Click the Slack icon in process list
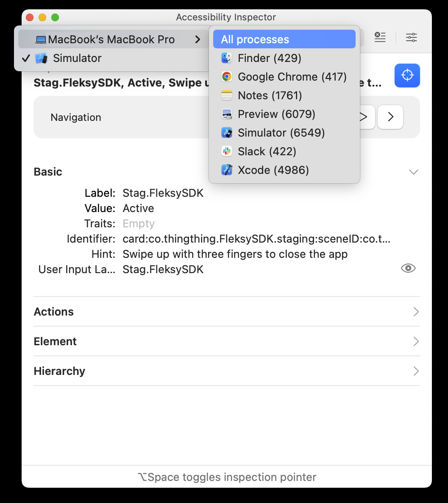The height and width of the screenshot is (503, 448). 227,151
